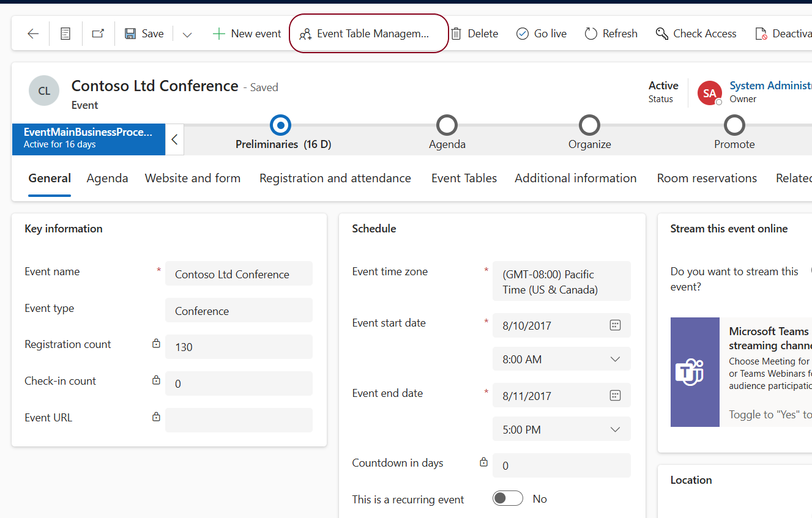The height and width of the screenshot is (518, 812).
Task: Click the Countdown in days lock icon
Action: [483, 462]
